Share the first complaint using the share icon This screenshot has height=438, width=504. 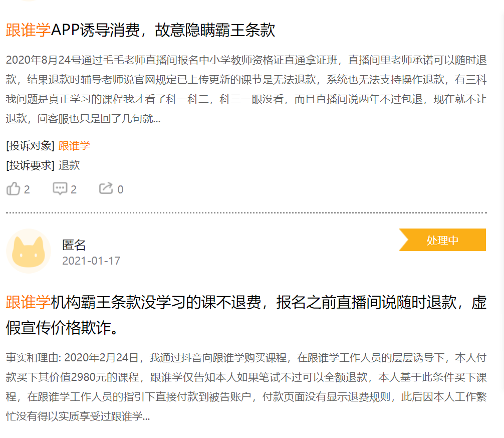coord(106,188)
